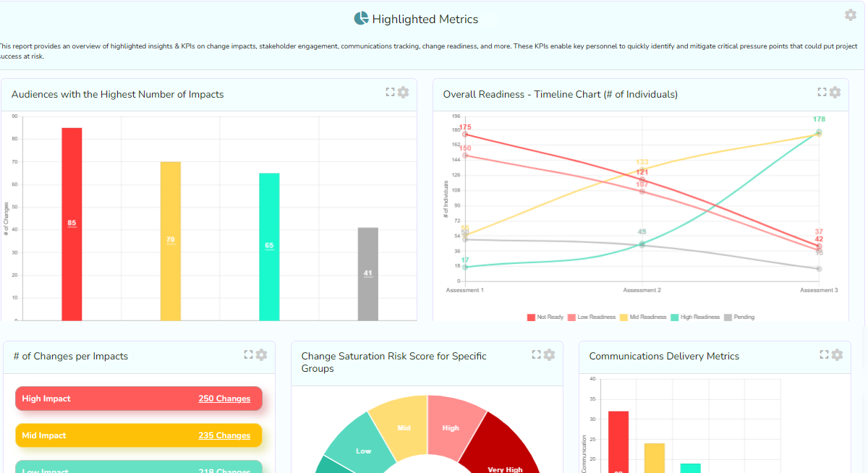Toggle the Pending legend series
Viewport: 868px width, 473px height.
coord(739,317)
